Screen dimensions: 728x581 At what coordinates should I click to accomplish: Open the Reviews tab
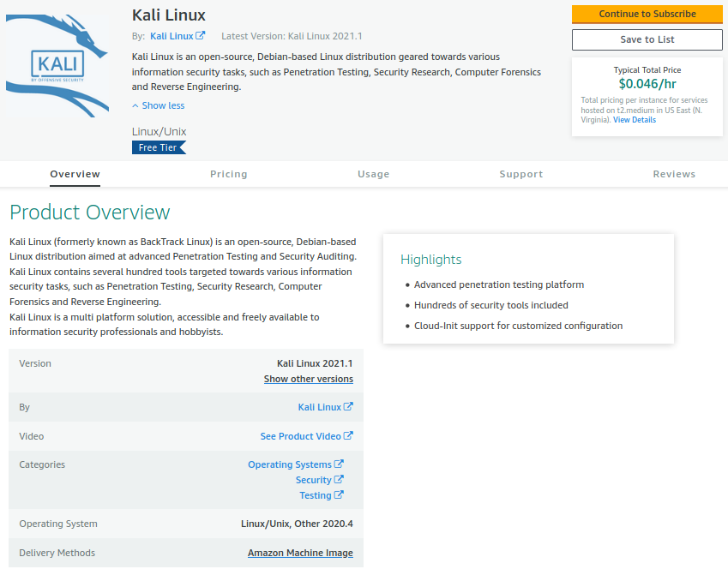674,174
